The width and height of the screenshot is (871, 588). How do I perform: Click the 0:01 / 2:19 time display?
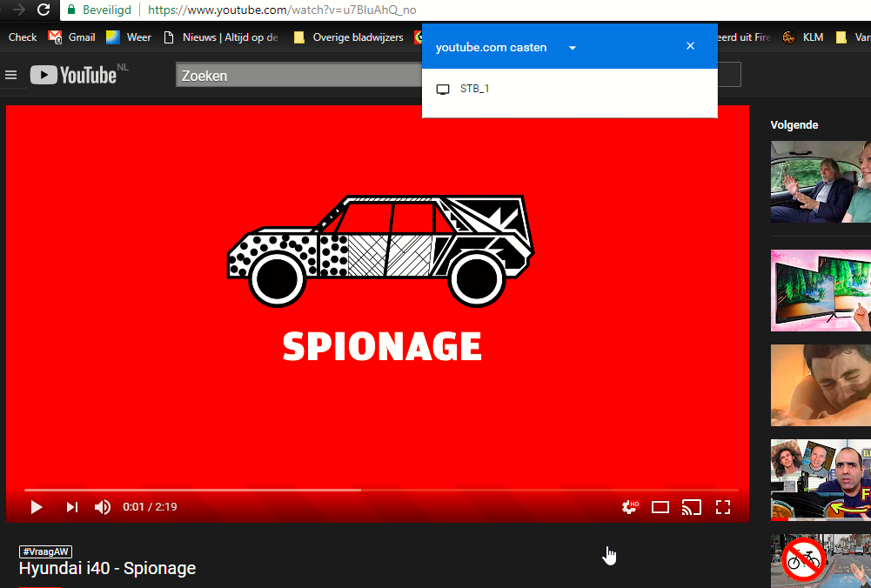(x=150, y=507)
